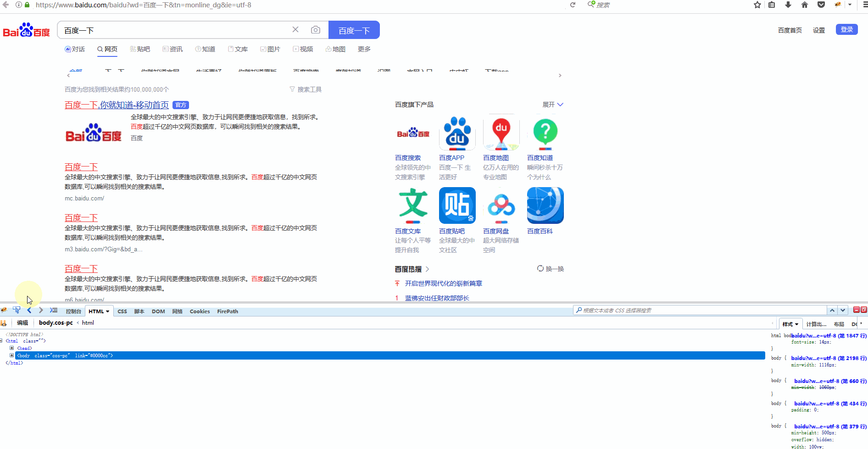Click the Baidu logo at top left

tap(27, 30)
